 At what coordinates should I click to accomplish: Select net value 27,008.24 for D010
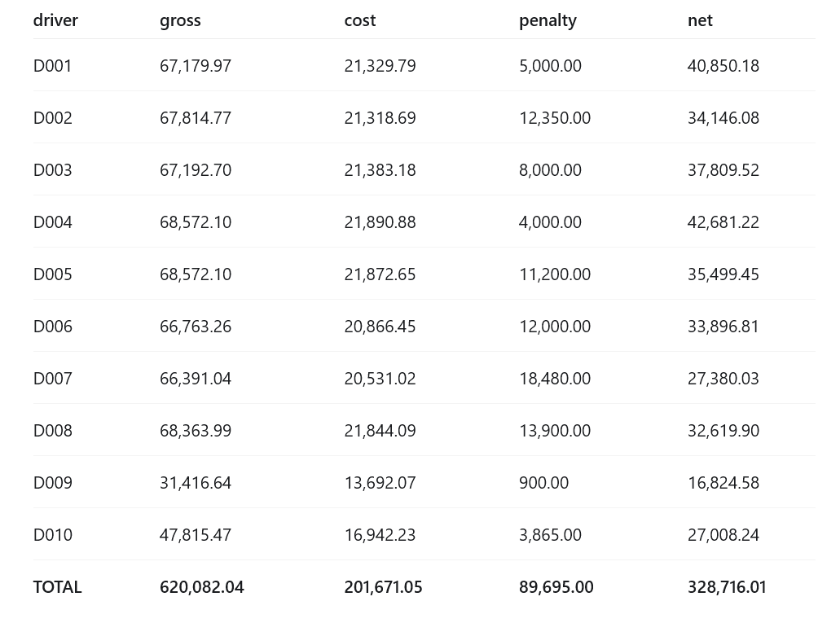(723, 534)
